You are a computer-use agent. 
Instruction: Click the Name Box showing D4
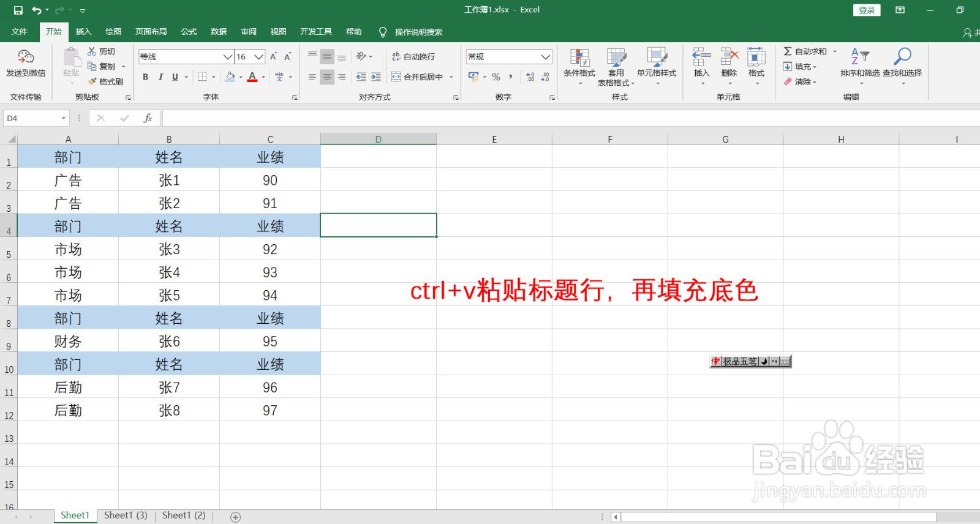pos(36,118)
